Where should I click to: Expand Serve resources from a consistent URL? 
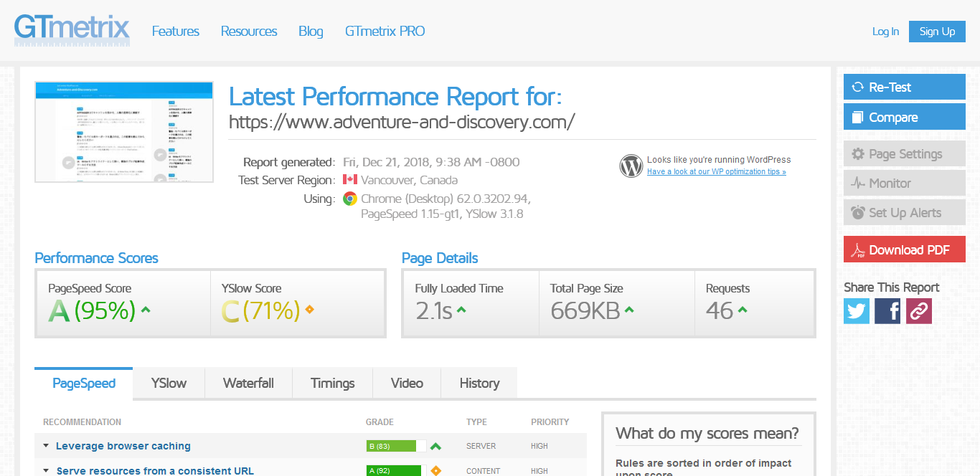coord(46,471)
